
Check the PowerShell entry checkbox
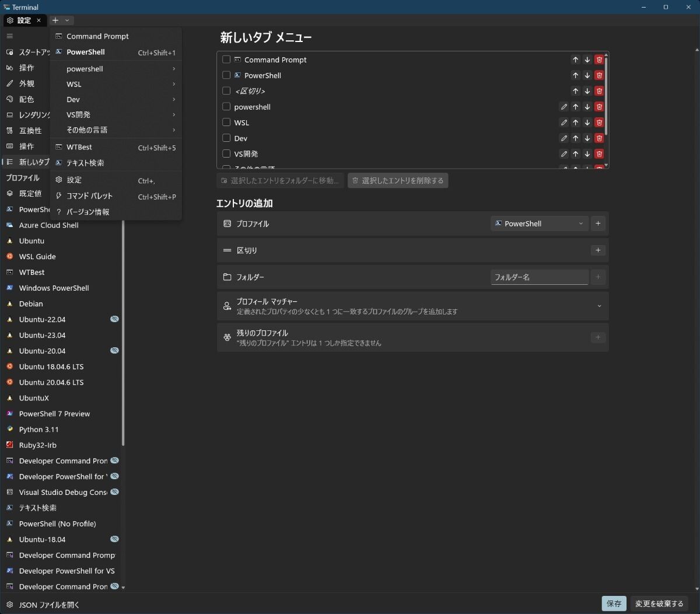click(x=226, y=75)
